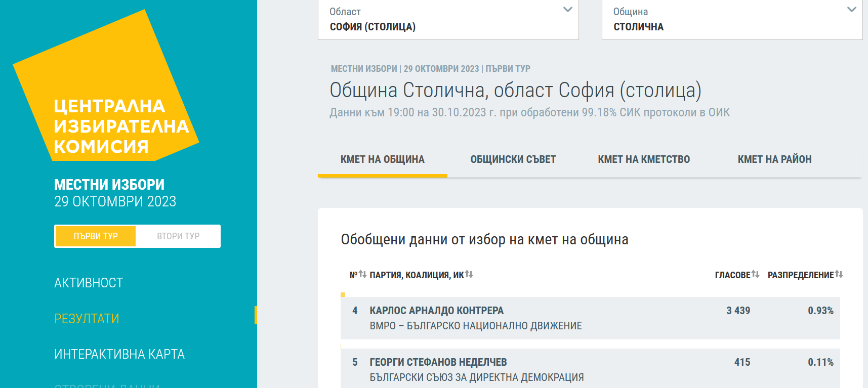Expand the Област dropdown chevron
This screenshot has height=388, width=868.
point(567,10)
